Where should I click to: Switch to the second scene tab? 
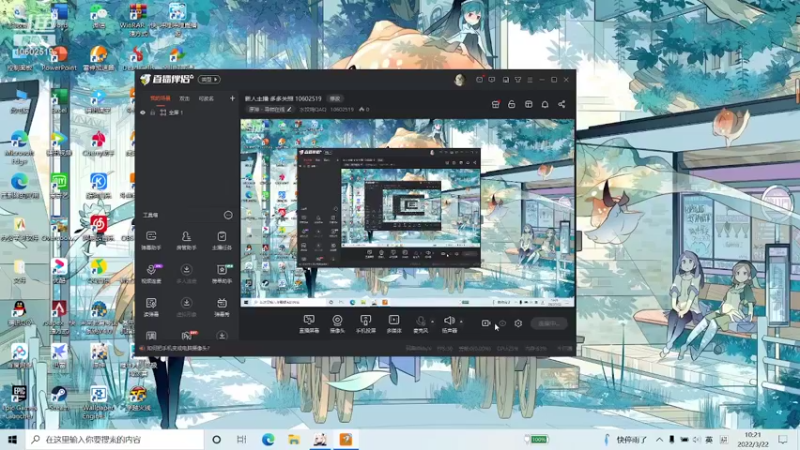tap(184, 98)
